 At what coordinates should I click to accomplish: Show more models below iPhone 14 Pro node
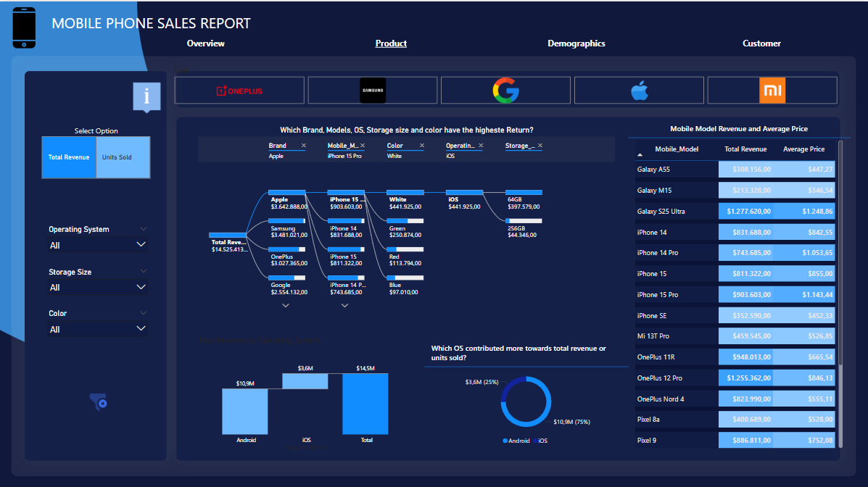[344, 306]
